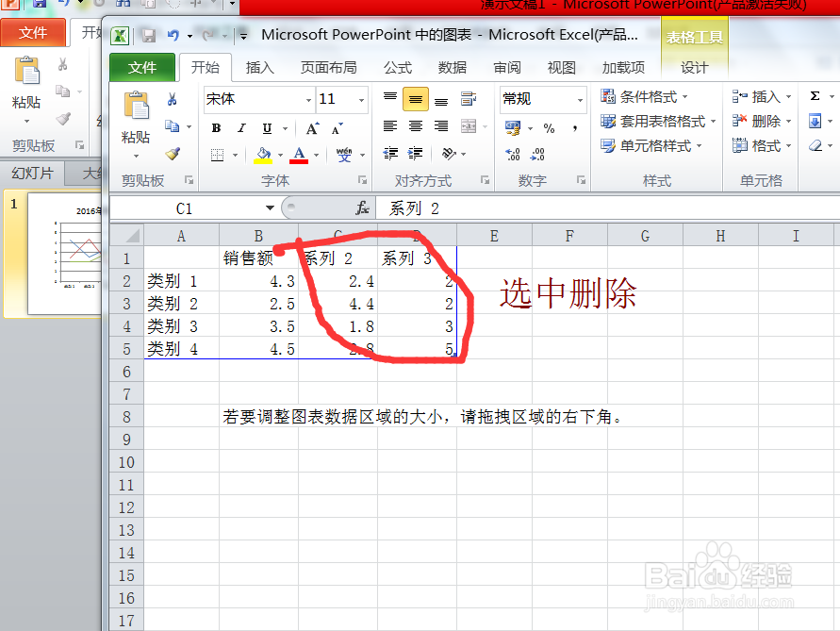Image resolution: width=840 pixels, height=631 pixels.
Task: Select slide 1 thumbnail in PowerPoint
Action: pos(65,254)
